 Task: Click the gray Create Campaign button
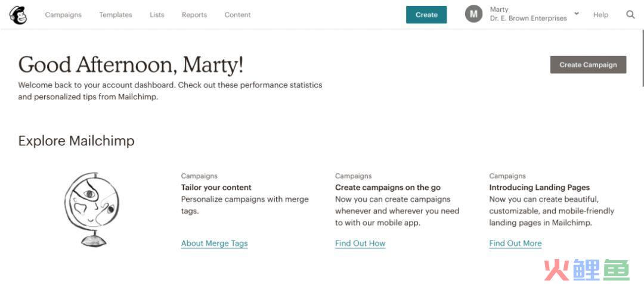coord(588,65)
